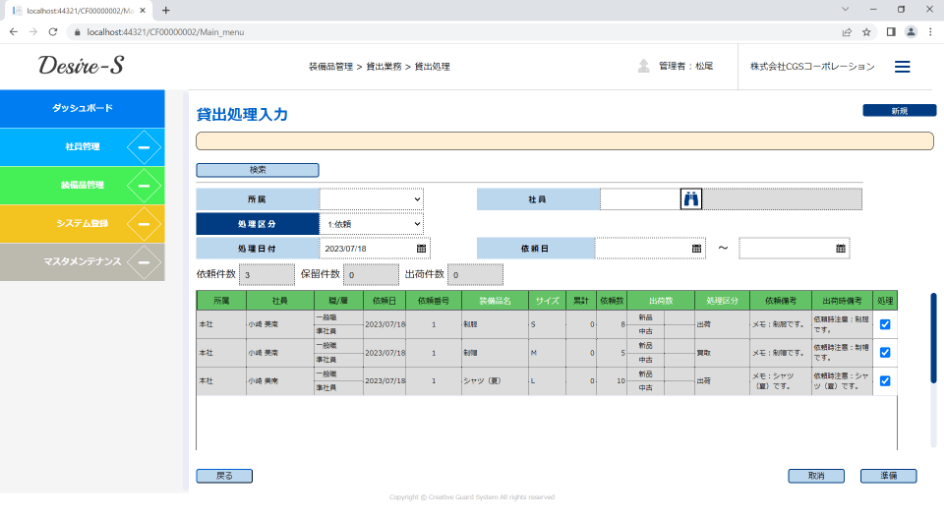Select システム登録 menu item

[x=82, y=223]
